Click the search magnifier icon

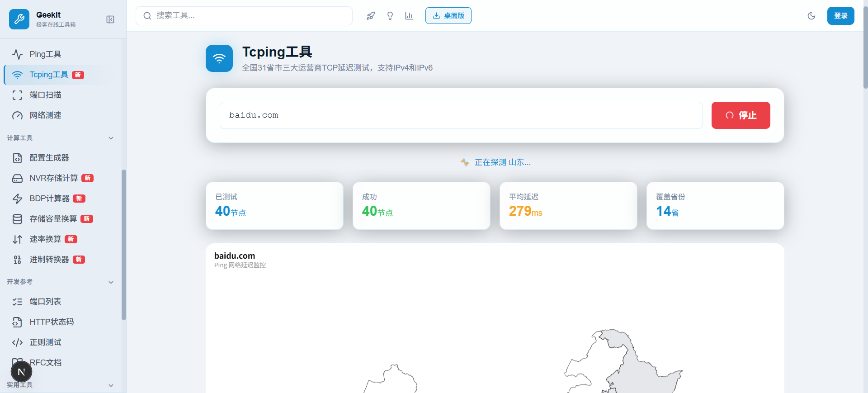(x=147, y=16)
